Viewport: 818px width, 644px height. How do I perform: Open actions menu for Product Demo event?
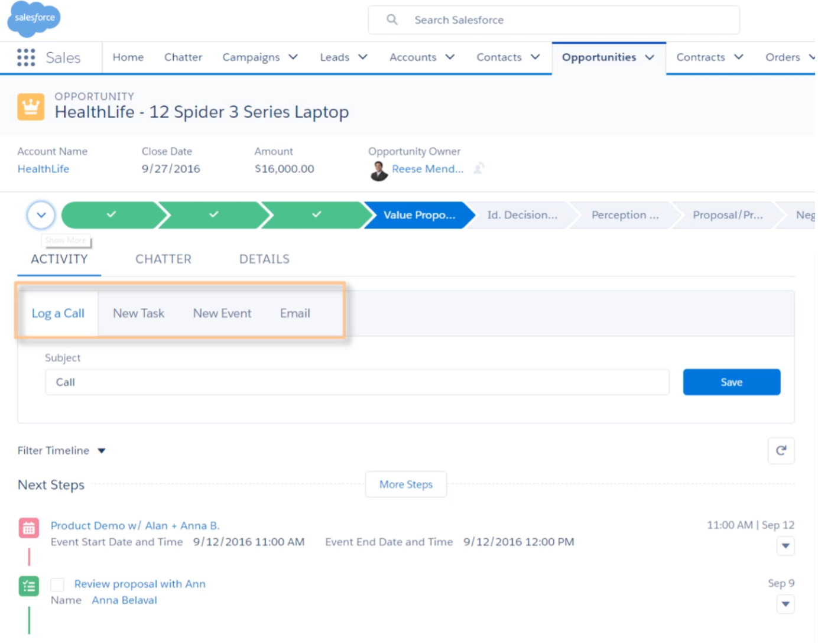[x=785, y=546]
